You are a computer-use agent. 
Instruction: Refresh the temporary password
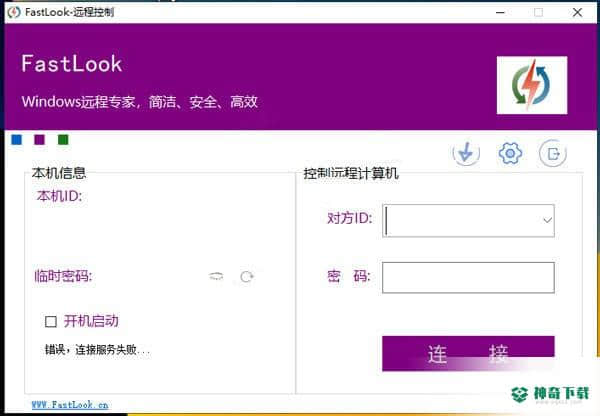[x=246, y=276]
